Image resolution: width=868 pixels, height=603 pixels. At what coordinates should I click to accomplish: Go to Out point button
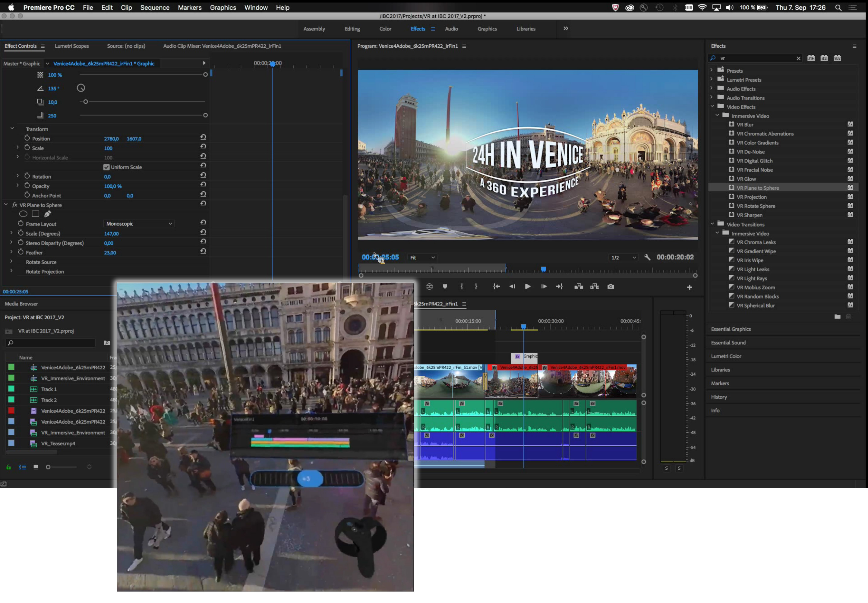click(559, 287)
